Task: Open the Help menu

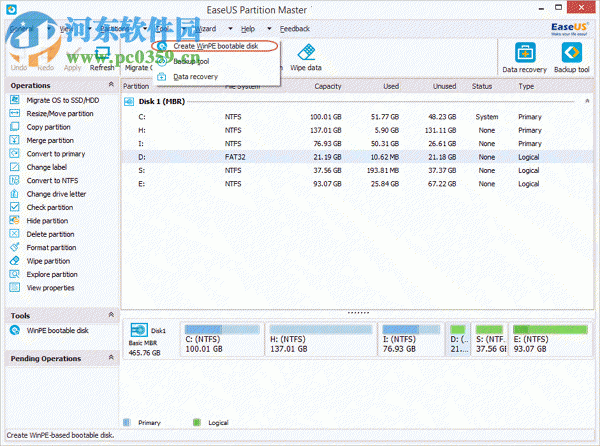Action: point(248,29)
